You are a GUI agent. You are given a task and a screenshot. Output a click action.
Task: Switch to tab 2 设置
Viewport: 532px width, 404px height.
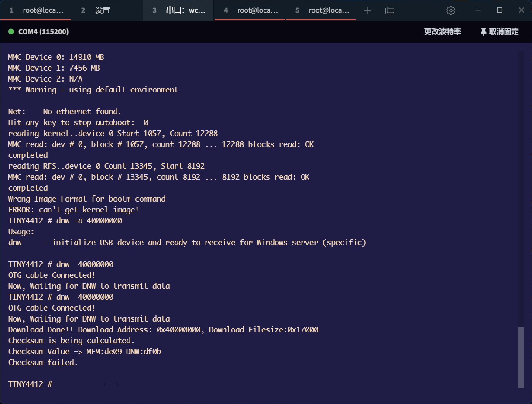tap(107, 10)
